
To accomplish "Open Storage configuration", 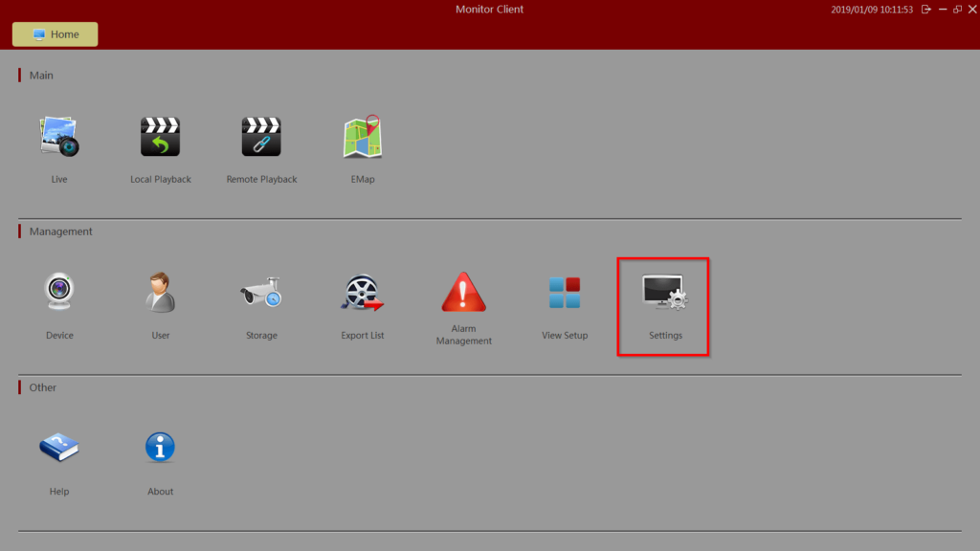I will click(261, 292).
